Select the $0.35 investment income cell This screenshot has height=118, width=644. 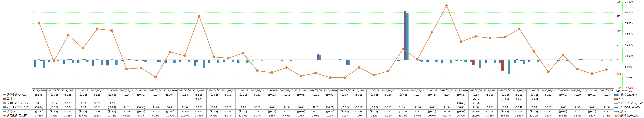pyautogui.click(x=54, y=103)
